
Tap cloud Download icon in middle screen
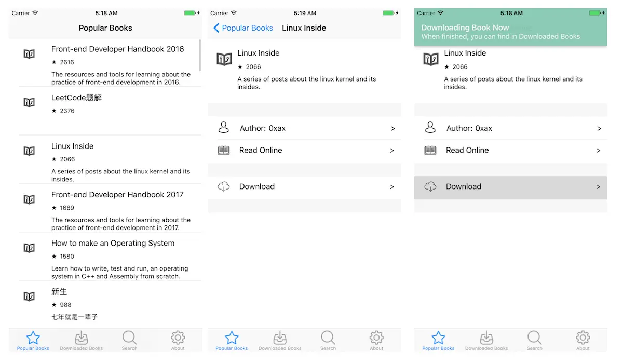pyautogui.click(x=224, y=186)
